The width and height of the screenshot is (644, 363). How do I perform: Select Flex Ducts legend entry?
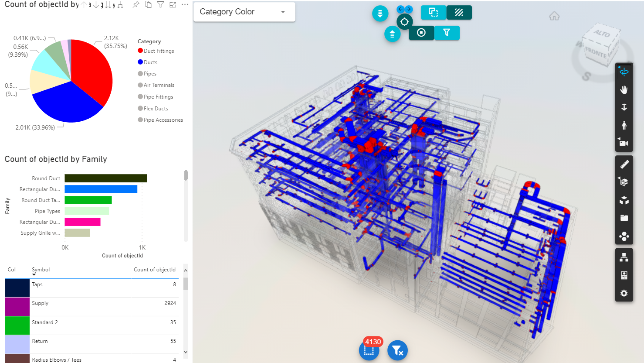coord(153,109)
